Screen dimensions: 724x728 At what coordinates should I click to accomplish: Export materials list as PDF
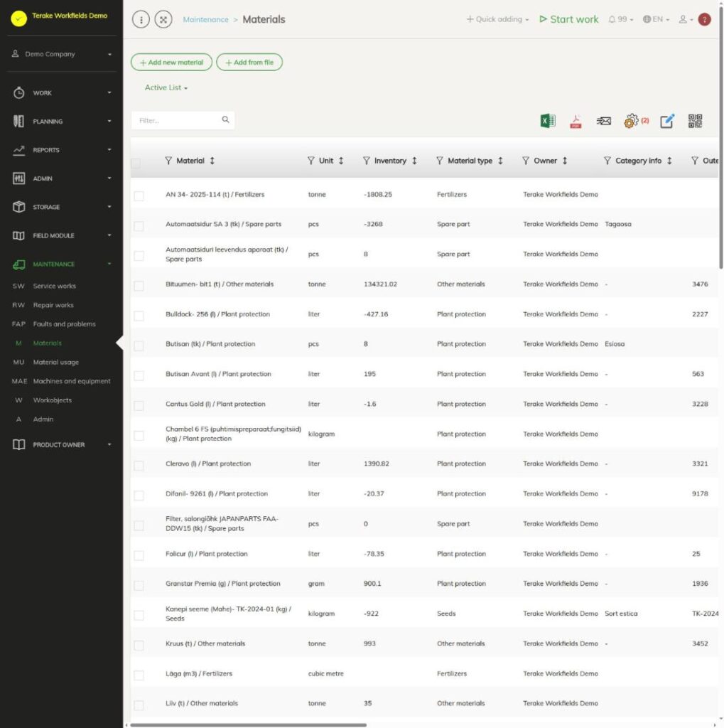click(x=576, y=121)
